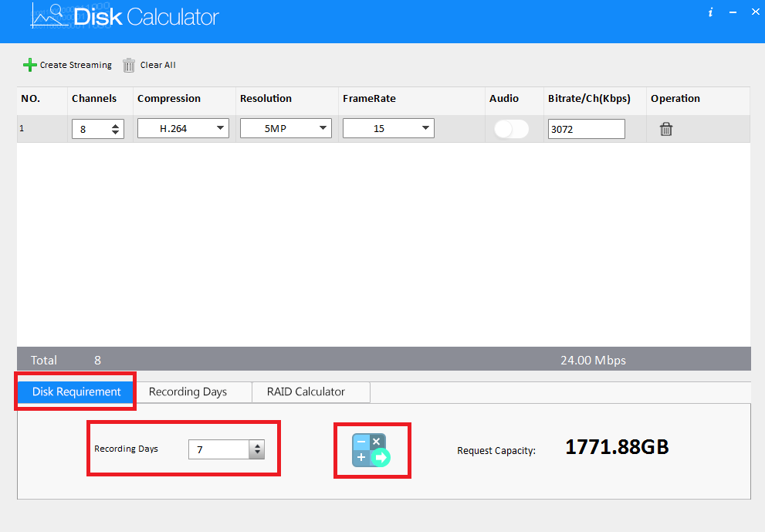Click the Disk Calculator logo icon

tap(49, 16)
